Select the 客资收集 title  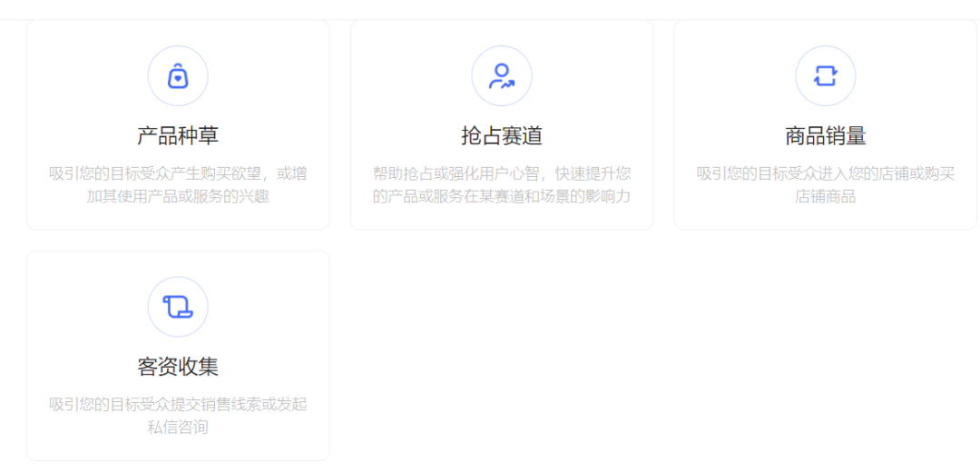[178, 367]
